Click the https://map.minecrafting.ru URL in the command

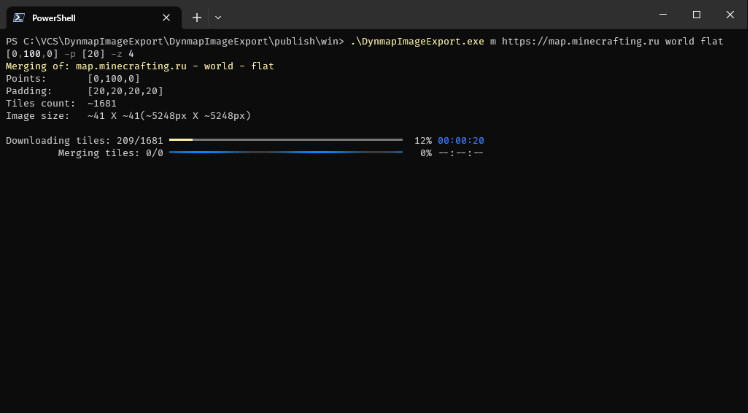(x=580, y=41)
